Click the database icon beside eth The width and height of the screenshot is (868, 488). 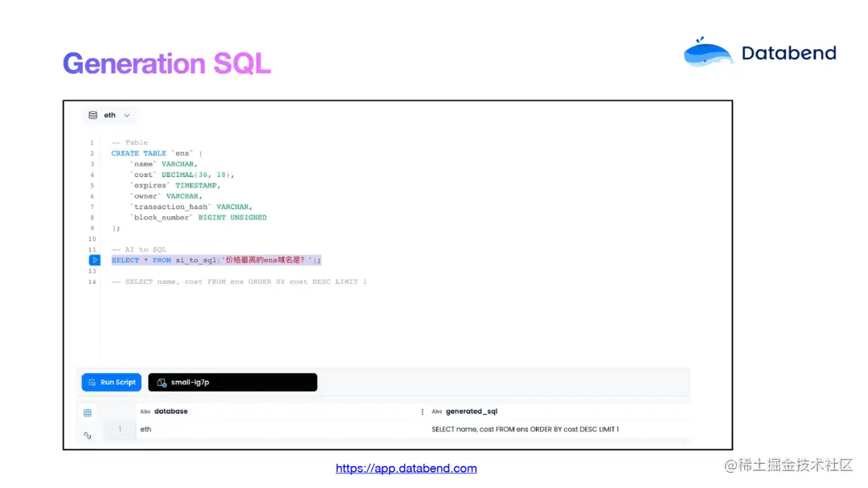coord(93,115)
